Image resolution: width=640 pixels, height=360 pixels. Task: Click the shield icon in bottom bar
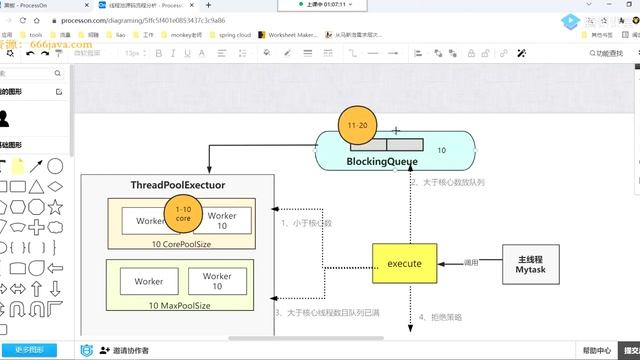pyautogui.click(x=87, y=350)
